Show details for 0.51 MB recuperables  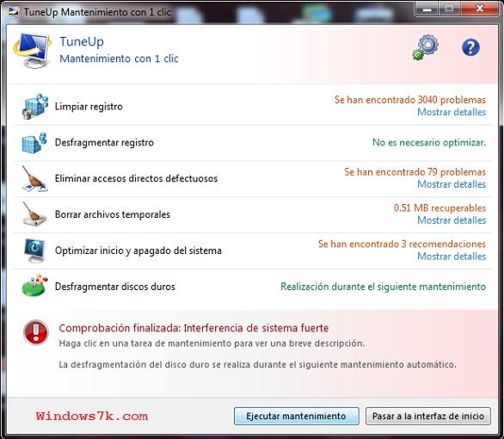coord(452,220)
